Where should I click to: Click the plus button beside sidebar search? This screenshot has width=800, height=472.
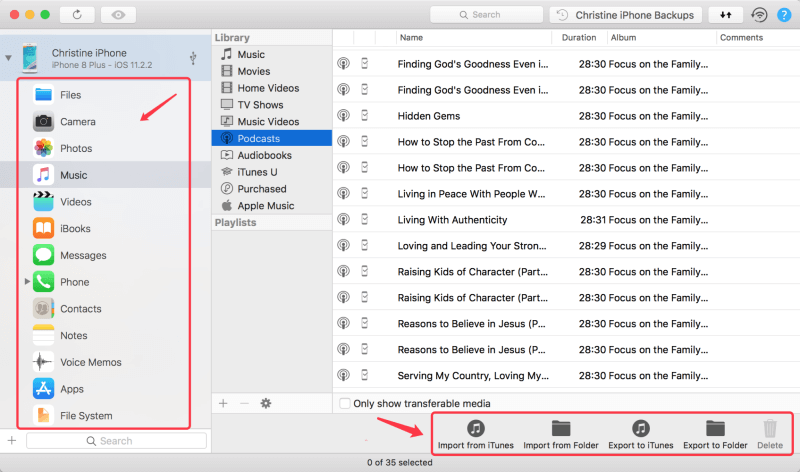tap(12, 440)
